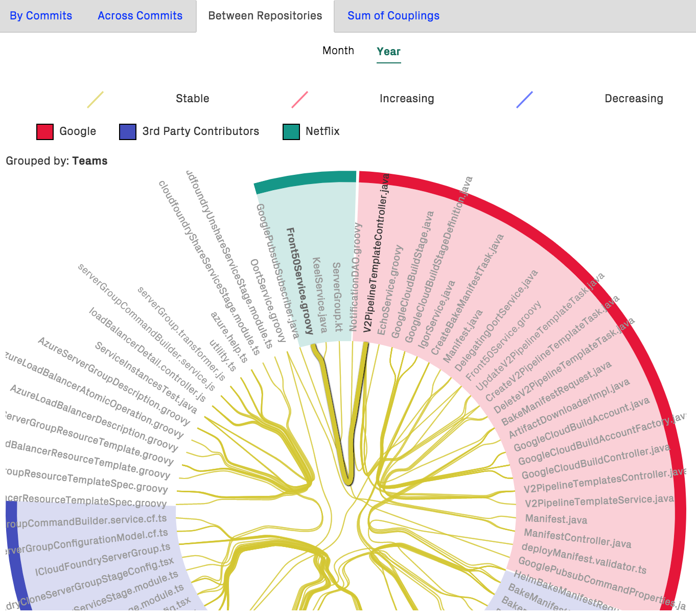Click the blue 3rd Party Contributors swatch
Viewport: 696px width, 616px height.
tap(128, 131)
